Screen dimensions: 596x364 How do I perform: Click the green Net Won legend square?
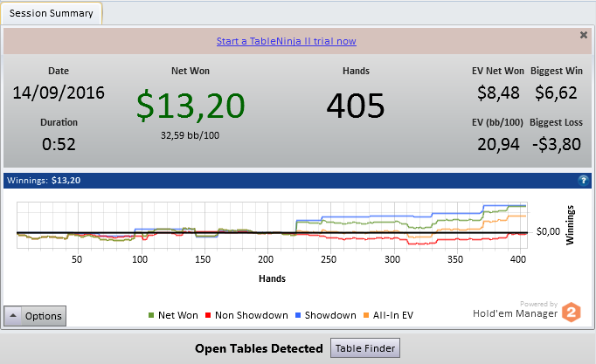coord(151,315)
